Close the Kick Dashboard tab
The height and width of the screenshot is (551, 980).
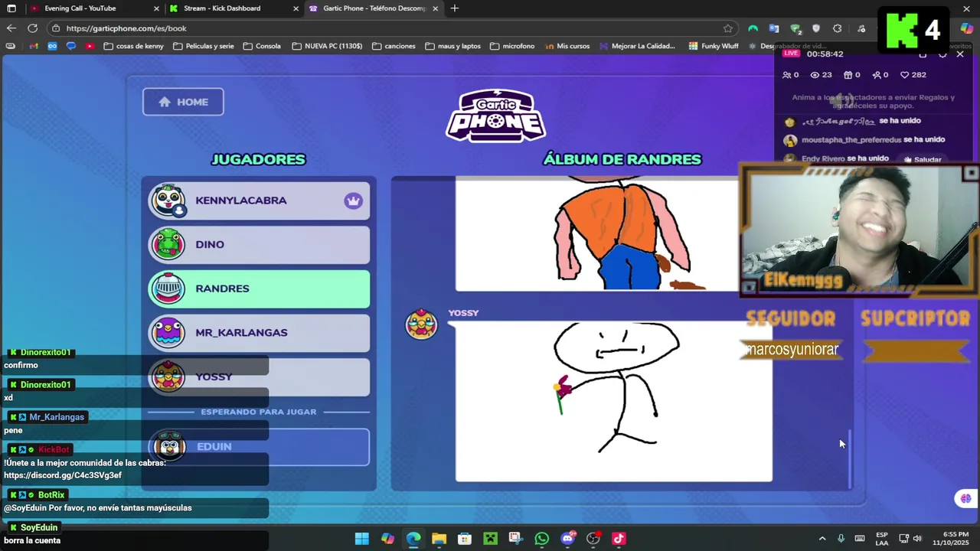click(x=296, y=8)
